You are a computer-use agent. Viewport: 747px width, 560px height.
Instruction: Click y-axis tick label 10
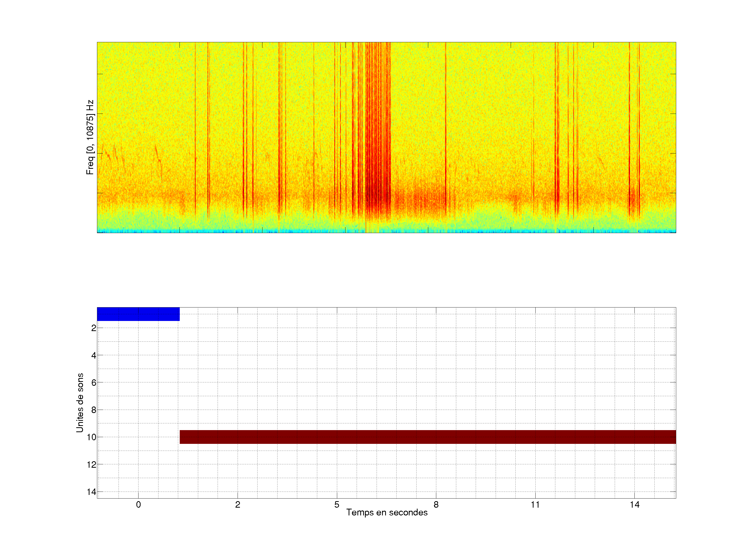[x=92, y=437]
